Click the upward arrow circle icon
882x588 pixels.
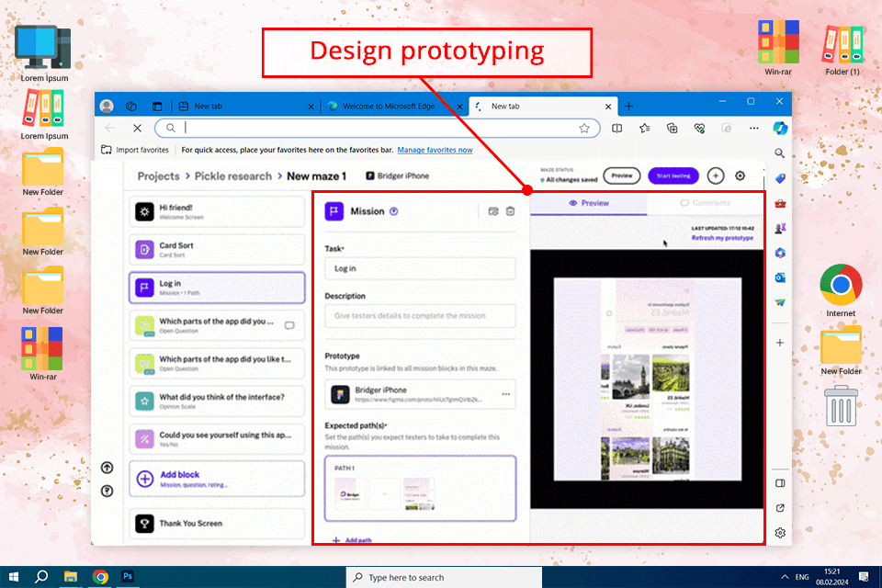pos(107,468)
